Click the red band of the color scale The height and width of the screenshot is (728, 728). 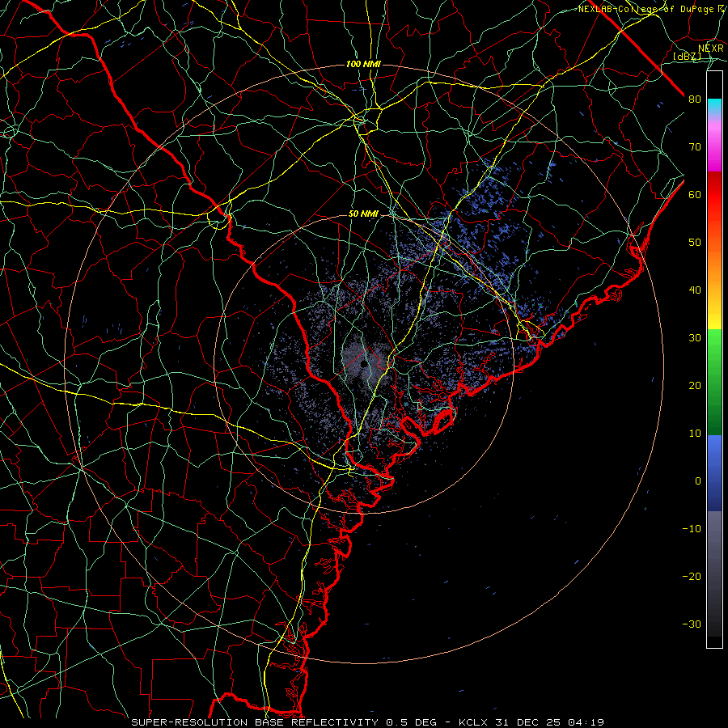point(714,195)
